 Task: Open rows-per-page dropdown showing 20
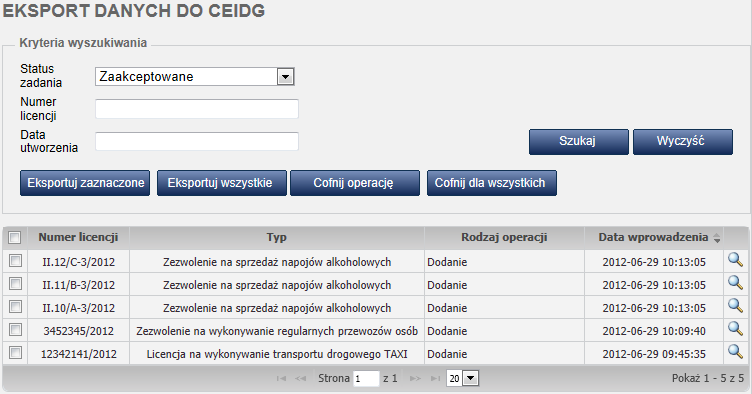(x=462, y=379)
